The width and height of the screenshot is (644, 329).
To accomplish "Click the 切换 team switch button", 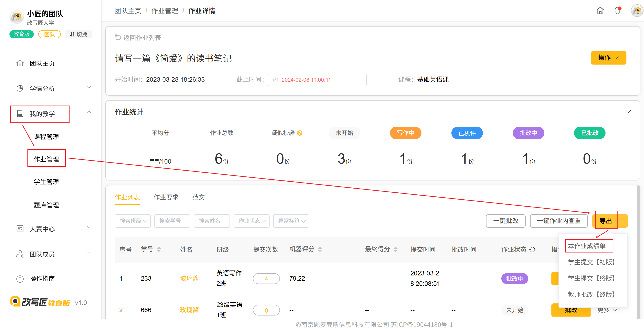I will 79,34.
